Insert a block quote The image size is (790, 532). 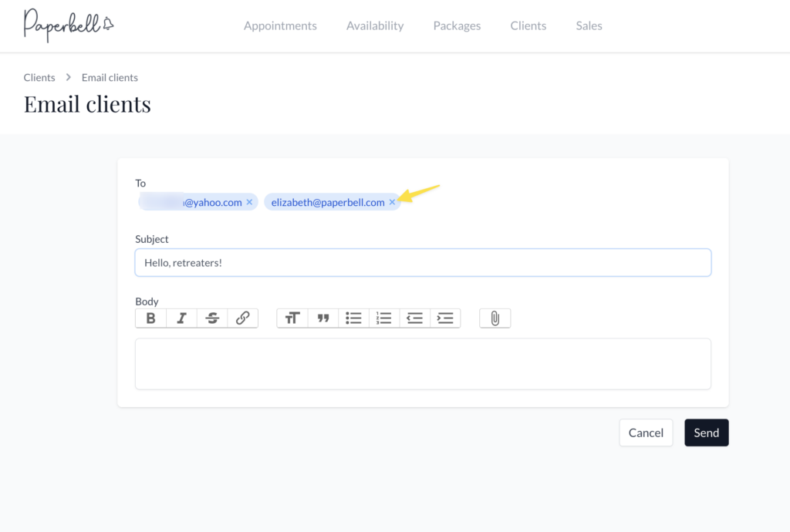pos(323,318)
